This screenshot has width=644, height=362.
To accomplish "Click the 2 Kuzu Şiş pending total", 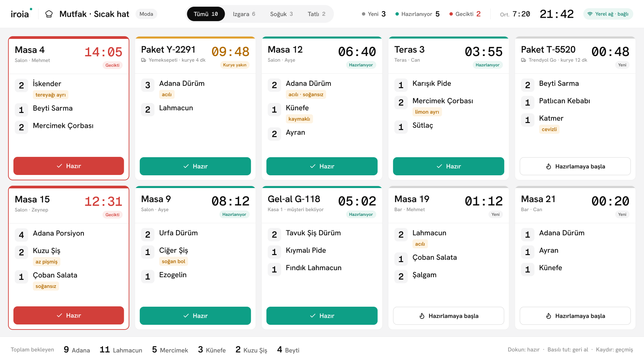I will click(x=251, y=350).
